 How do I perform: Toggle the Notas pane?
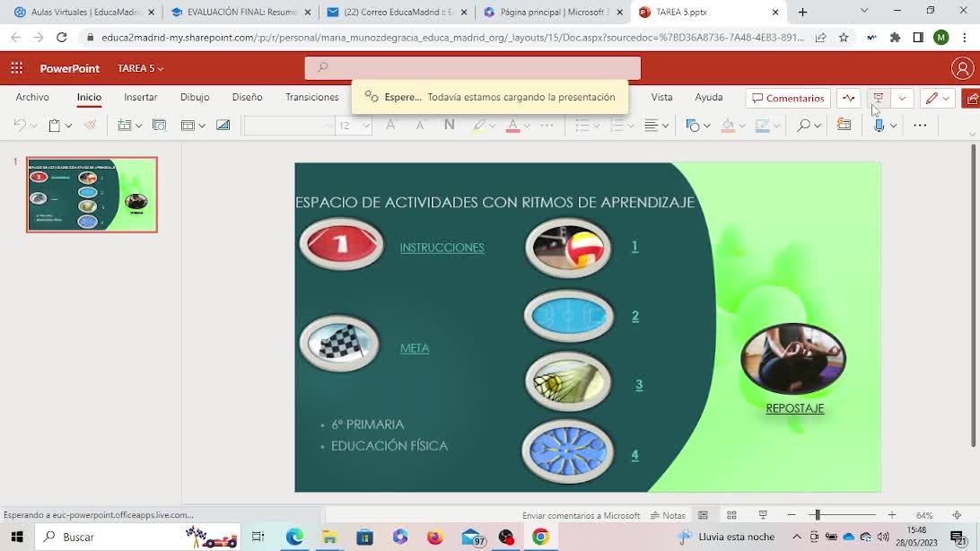pos(668,515)
